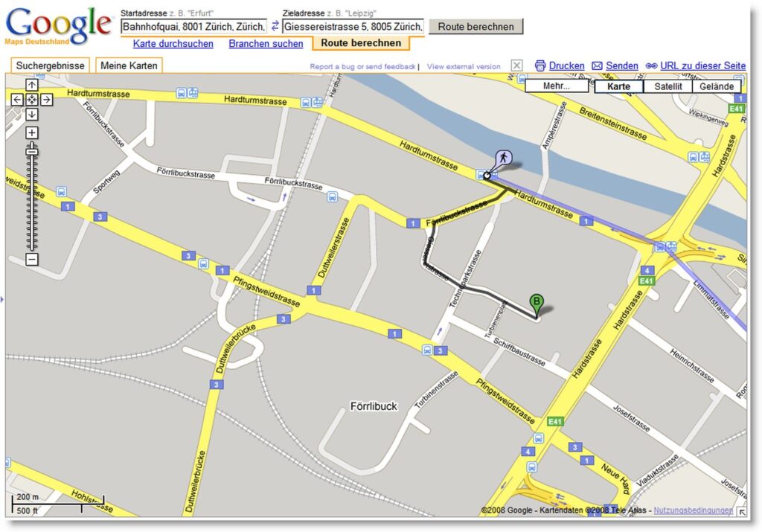Screen dimensions: 762x532
Task: Click the printer icon beside Drucken
Action: (x=539, y=66)
